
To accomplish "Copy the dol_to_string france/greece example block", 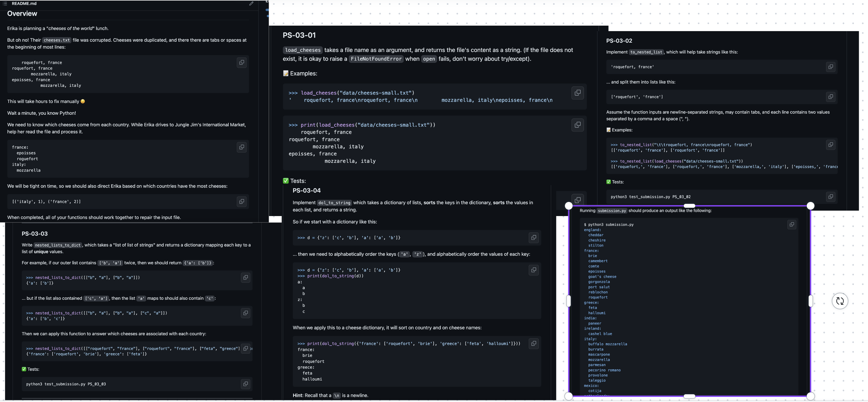I will 533,343.
